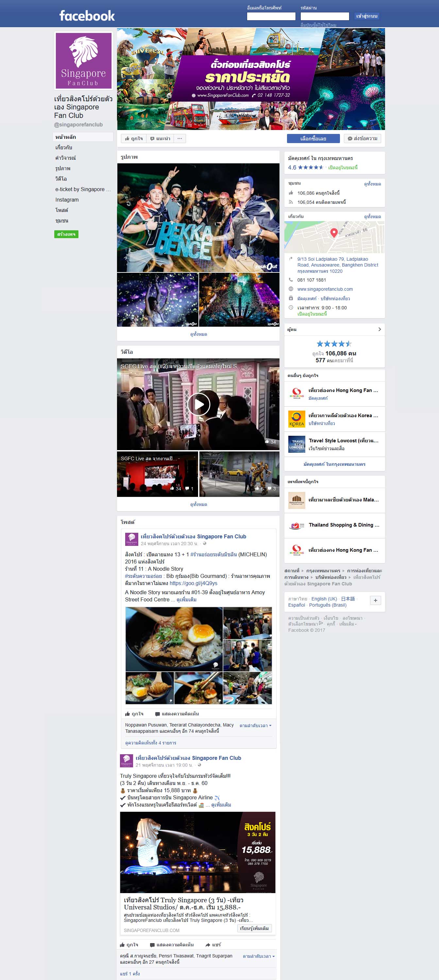Play the SGFC Live main video
439x980 pixels.
click(x=198, y=404)
